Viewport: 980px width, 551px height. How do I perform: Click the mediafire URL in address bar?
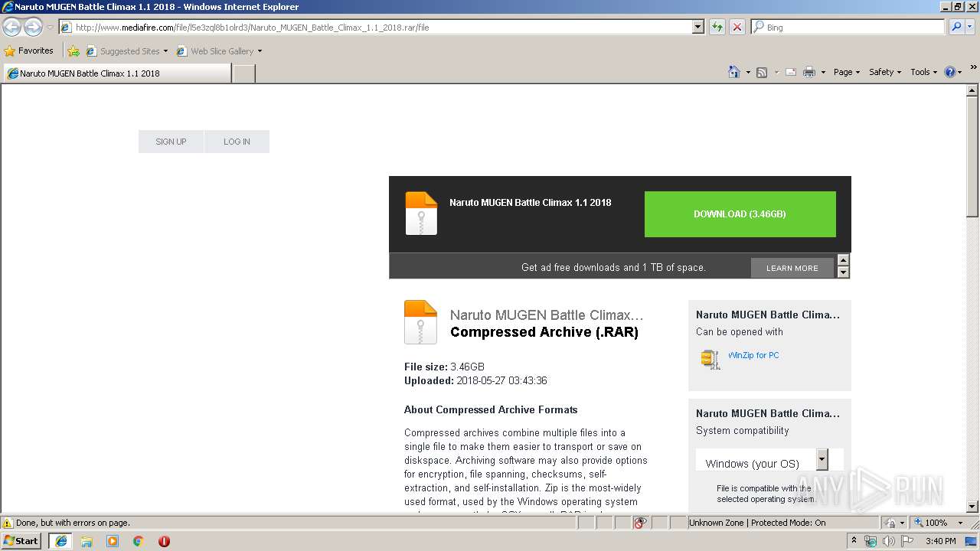click(252, 28)
